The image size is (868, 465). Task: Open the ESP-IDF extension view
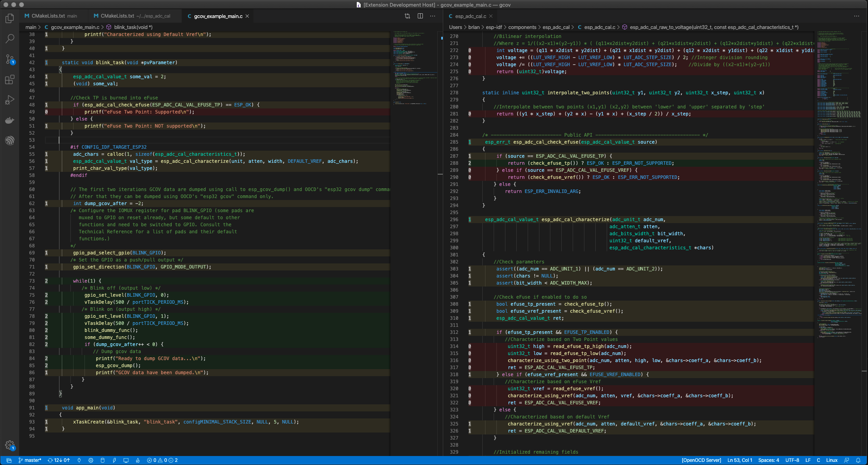point(10,141)
